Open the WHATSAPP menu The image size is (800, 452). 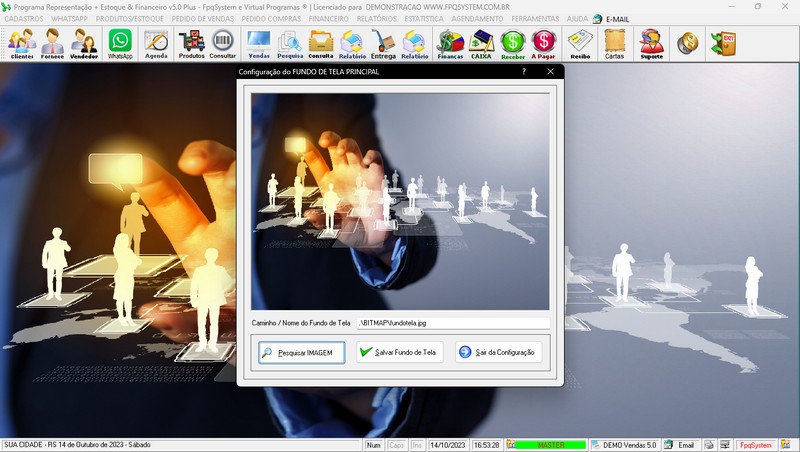point(69,19)
